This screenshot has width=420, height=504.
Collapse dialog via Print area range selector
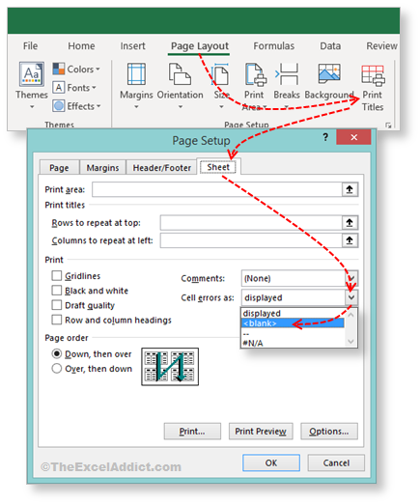tap(350, 189)
